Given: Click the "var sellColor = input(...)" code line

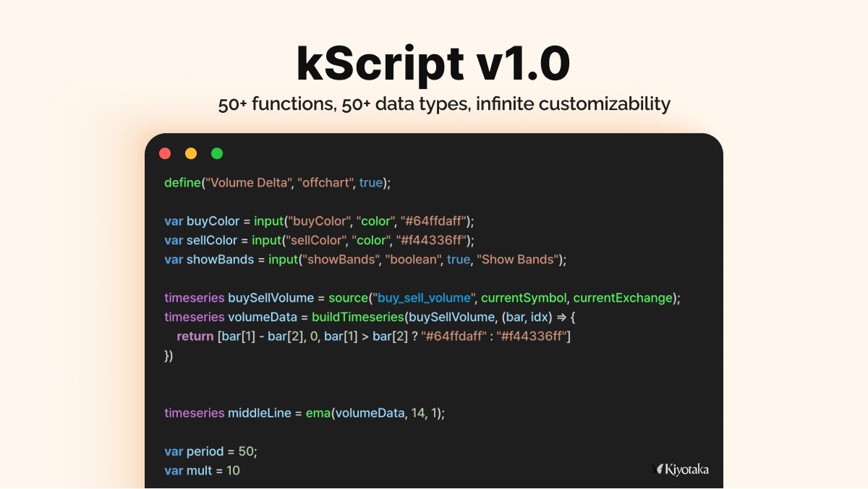Looking at the screenshot, I should (x=320, y=240).
